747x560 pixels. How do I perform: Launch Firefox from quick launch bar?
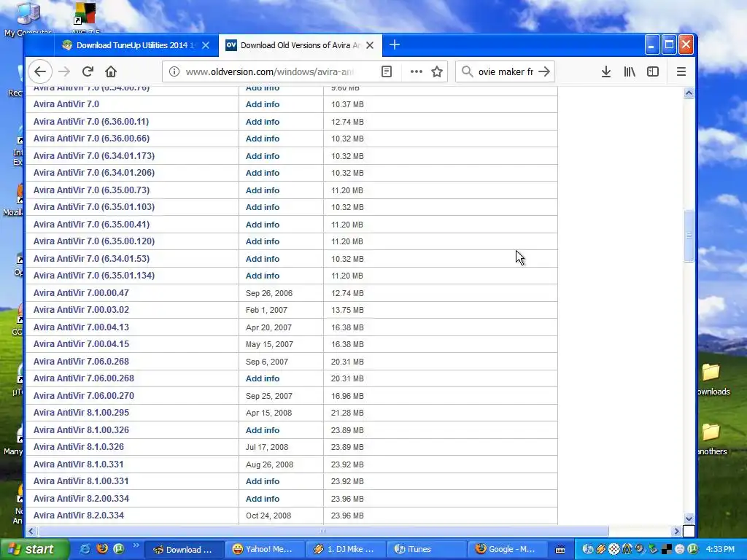click(x=102, y=549)
